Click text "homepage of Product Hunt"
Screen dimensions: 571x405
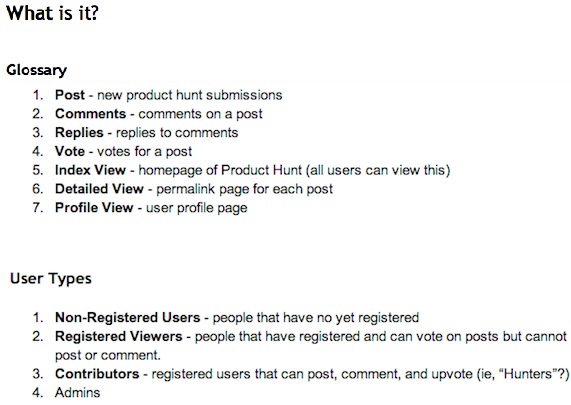coord(220,170)
